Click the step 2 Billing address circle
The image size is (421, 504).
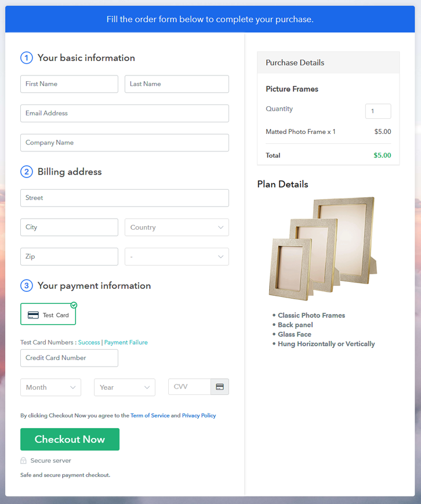click(x=27, y=172)
